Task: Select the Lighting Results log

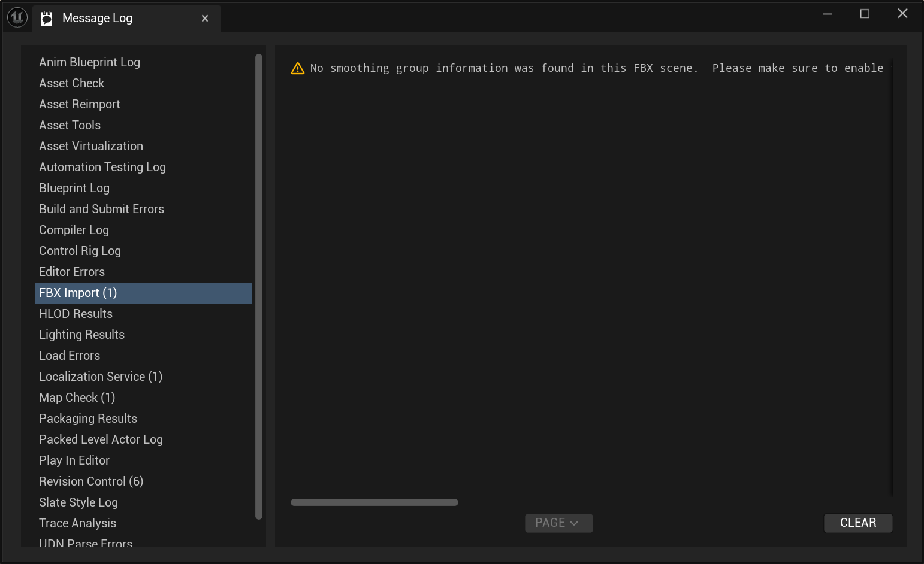Action: coord(81,334)
